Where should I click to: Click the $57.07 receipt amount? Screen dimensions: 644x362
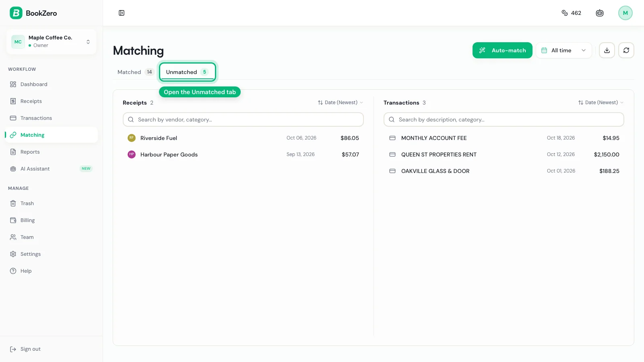click(350, 154)
